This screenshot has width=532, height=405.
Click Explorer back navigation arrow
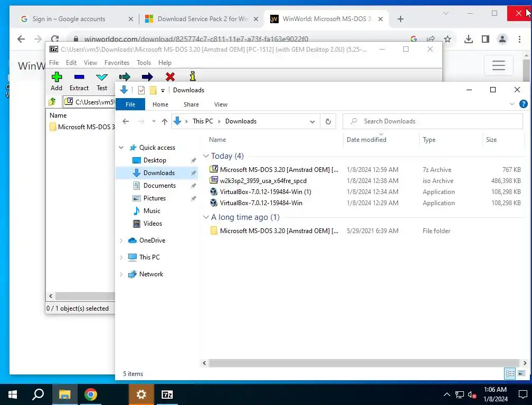pos(126,121)
